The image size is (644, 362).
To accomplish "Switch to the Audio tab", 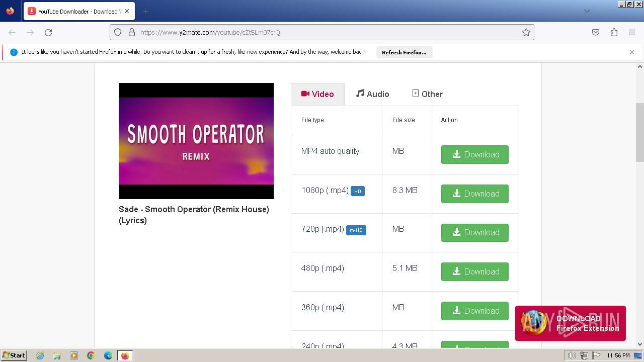I will click(x=372, y=94).
